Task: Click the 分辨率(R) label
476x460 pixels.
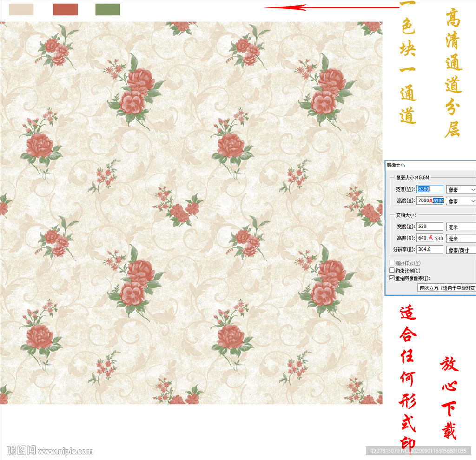Action: point(404,249)
